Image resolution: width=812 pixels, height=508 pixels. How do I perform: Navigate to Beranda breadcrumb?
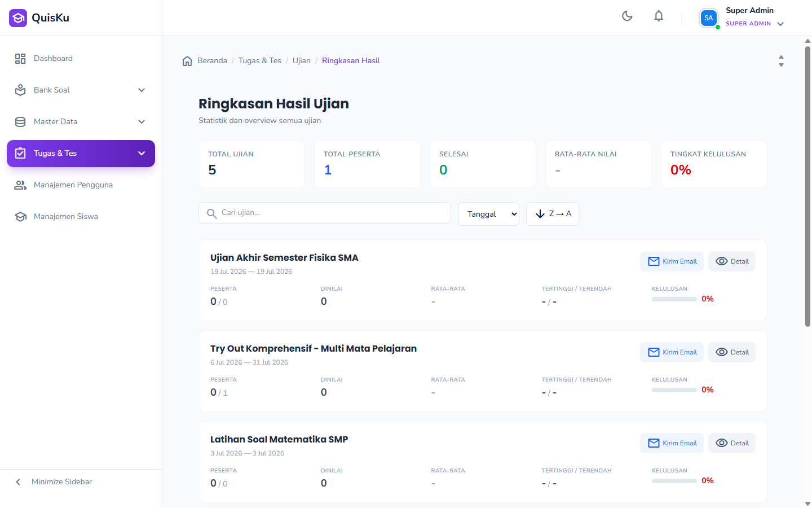pos(212,61)
